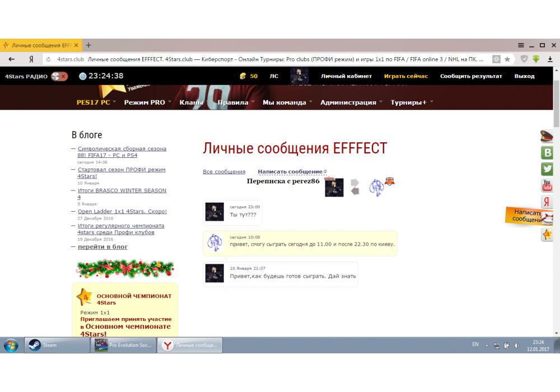The width and height of the screenshot is (560, 392).
Task: Open the Личный кабинет menu item
Action: [346, 76]
